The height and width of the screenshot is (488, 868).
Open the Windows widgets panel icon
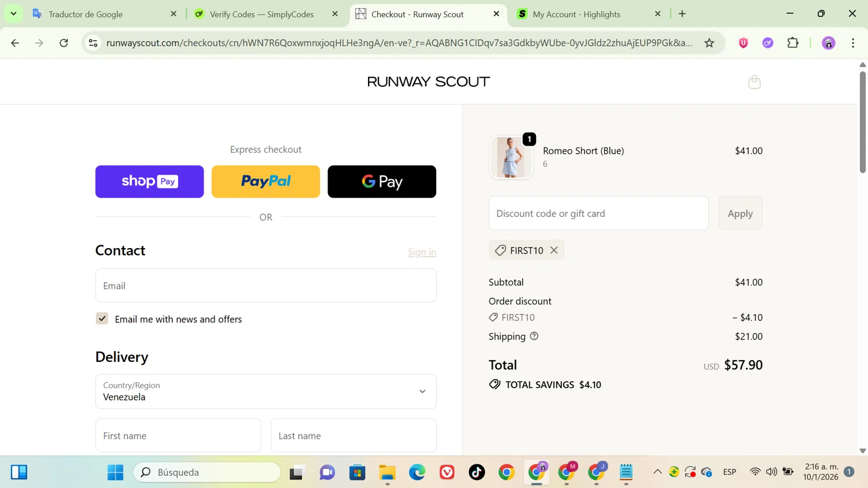tap(19, 472)
